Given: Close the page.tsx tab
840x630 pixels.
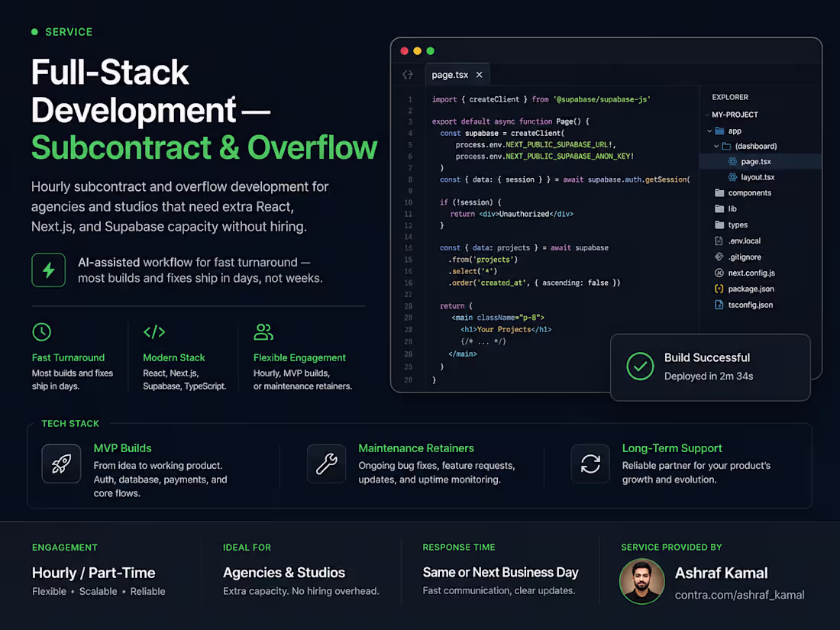Looking at the screenshot, I should click(480, 75).
